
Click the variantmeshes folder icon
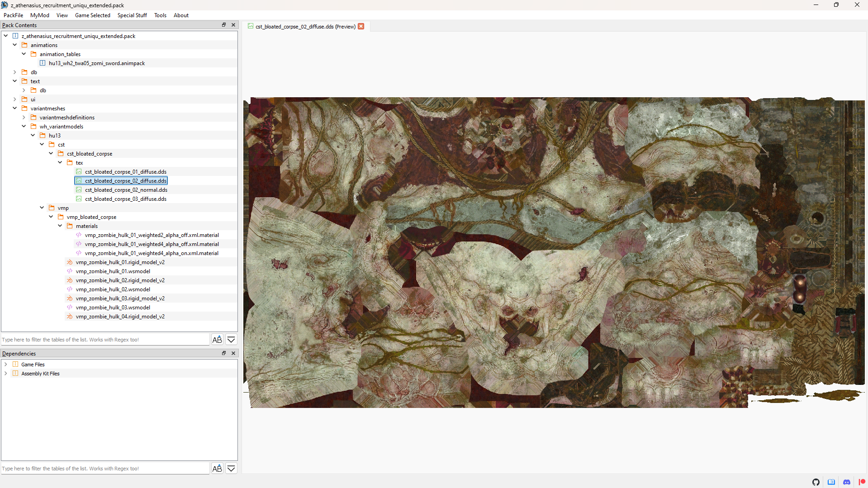point(24,109)
